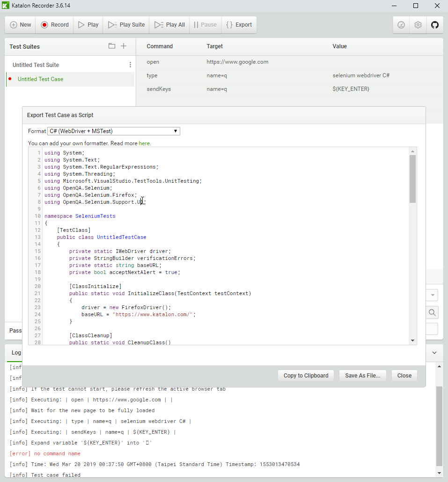The height and width of the screenshot is (482, 448).
Task: Run Play Suite
Action: [x=126, y=25]
